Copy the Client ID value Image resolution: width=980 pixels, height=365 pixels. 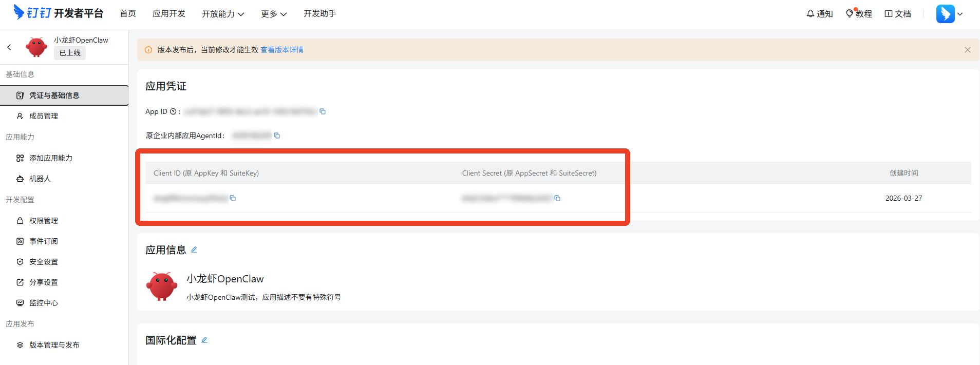coord(233,198)
